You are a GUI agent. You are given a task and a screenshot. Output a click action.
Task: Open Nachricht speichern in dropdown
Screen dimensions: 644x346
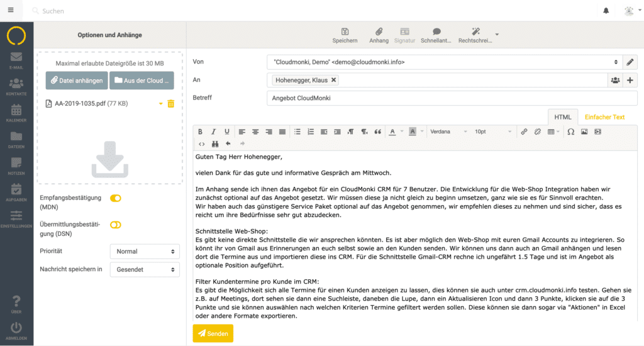145,270
